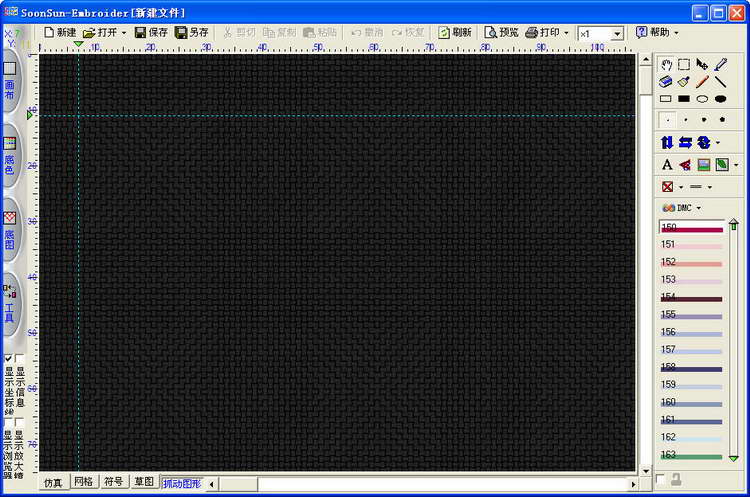Screen dimensions: 750x497
Task: Switch to the 符号 view tab
Action: (x=113, y=482)
